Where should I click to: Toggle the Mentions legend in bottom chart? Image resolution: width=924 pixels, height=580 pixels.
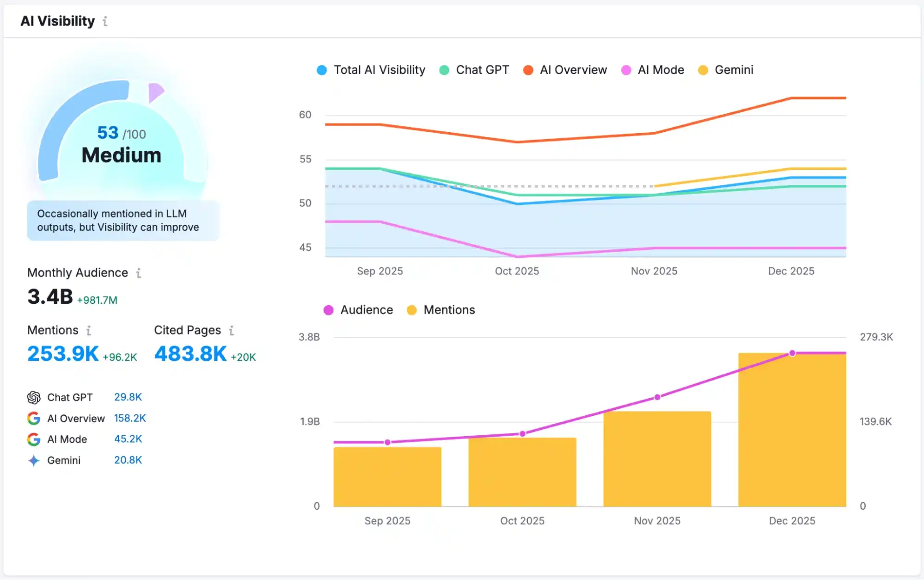tap(441, 310)
